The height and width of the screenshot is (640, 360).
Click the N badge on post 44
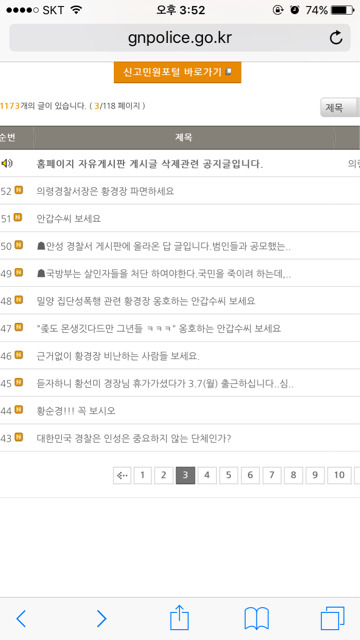coord(18,410)
